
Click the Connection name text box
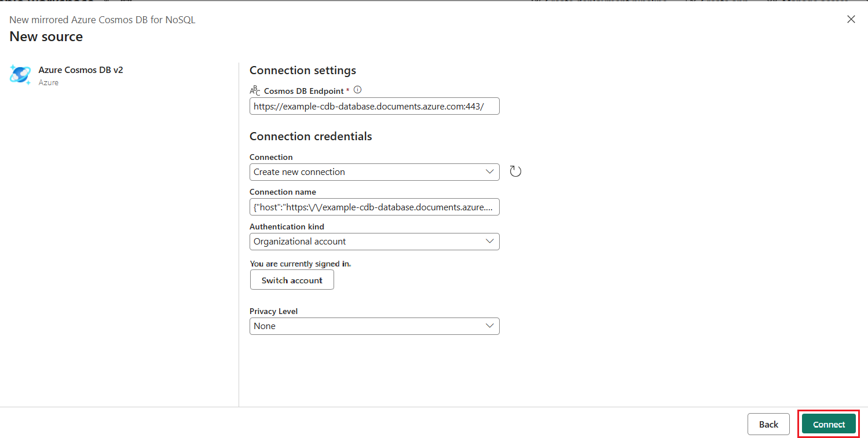tap(374, 207)
